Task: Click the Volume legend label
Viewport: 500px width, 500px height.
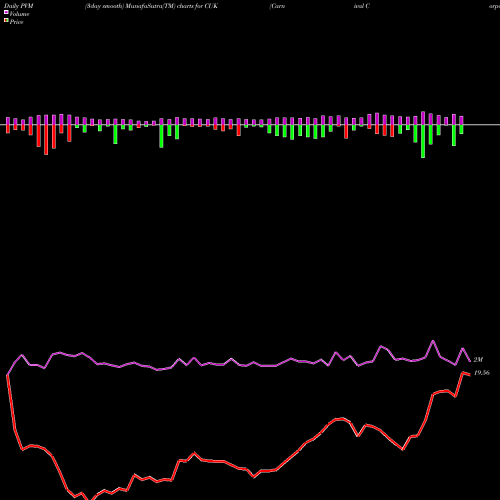Action: click(19, 14)
